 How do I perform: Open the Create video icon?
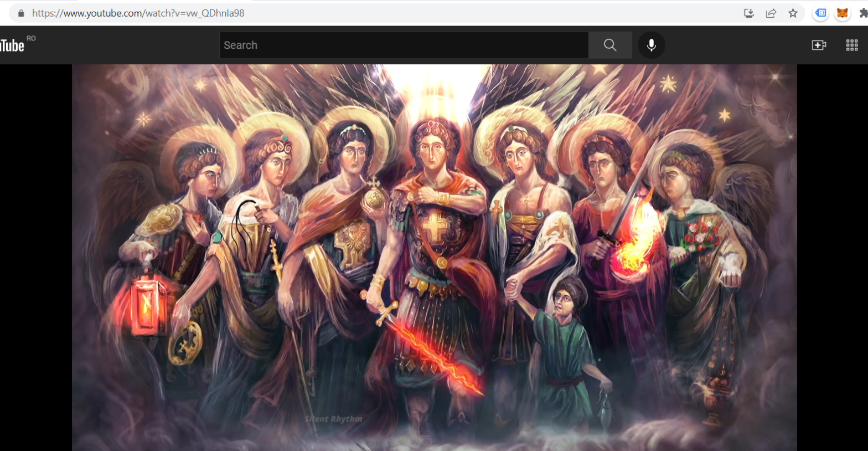coord(819,45)
